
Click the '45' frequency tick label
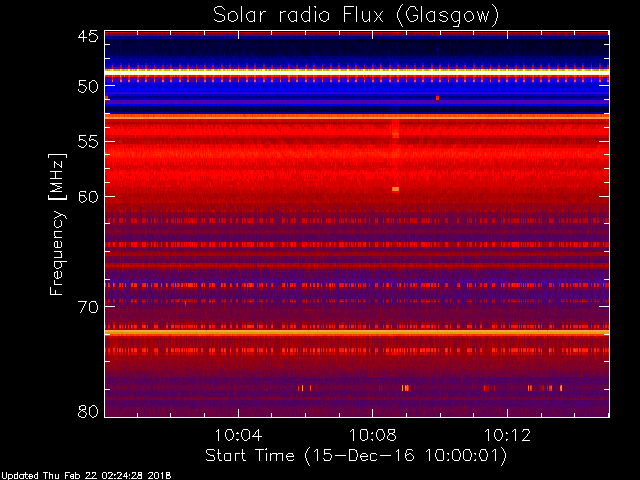click(x=88, y=37)
